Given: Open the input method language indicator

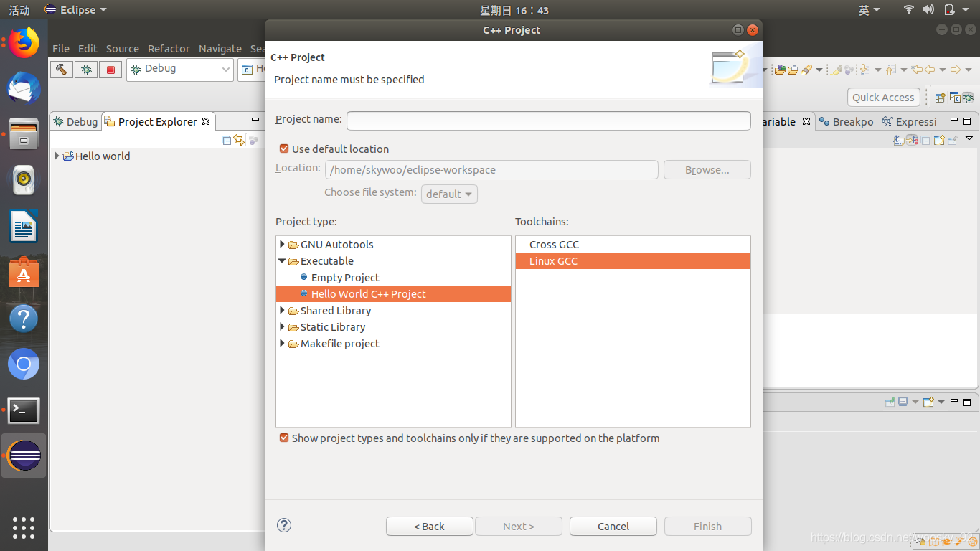Looking at the screenshot, I should pos(868,10).
